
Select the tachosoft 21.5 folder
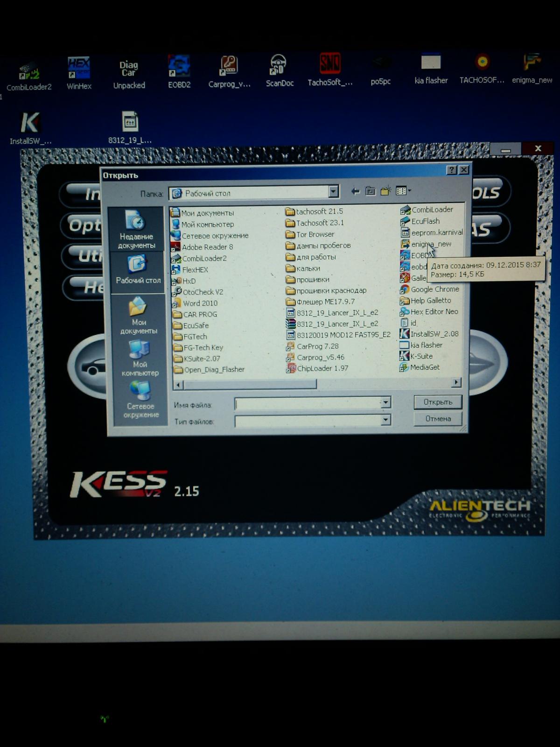314,211
